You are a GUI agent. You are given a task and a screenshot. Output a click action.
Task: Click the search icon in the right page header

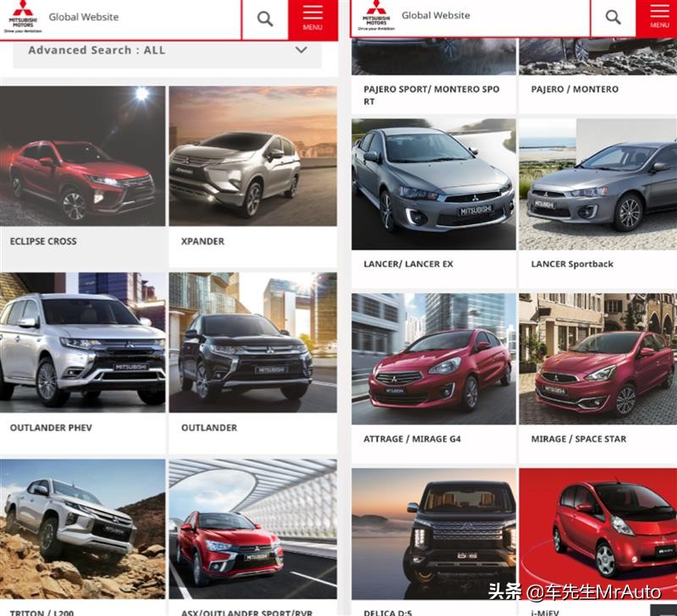tap(613, 17)
